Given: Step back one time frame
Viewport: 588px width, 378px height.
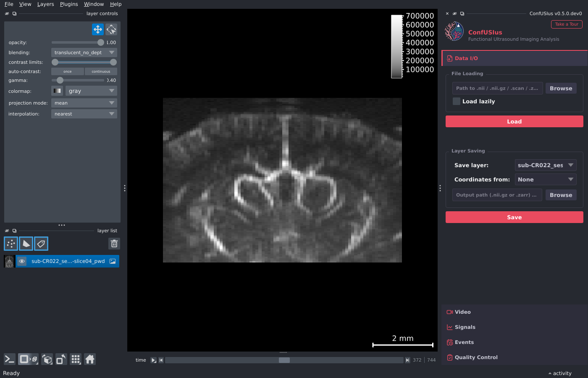Looking at the screenshot, I should [161, 360].
